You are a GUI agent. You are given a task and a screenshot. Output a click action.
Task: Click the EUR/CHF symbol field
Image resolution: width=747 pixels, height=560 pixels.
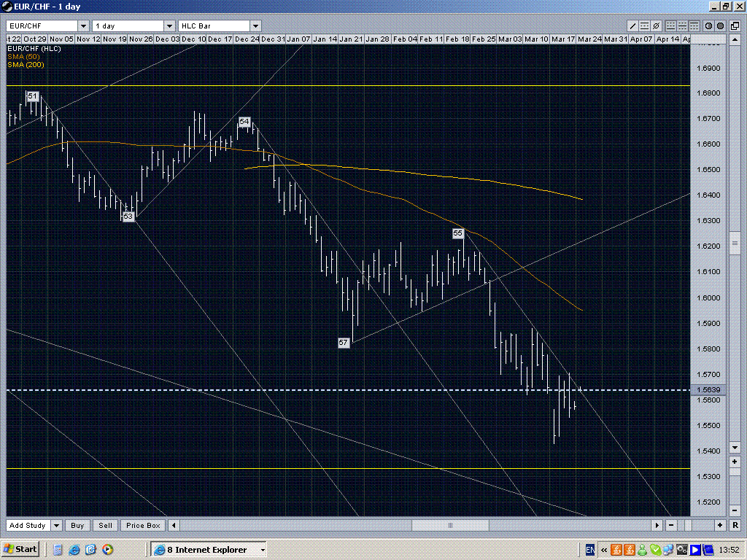[42, 26]
